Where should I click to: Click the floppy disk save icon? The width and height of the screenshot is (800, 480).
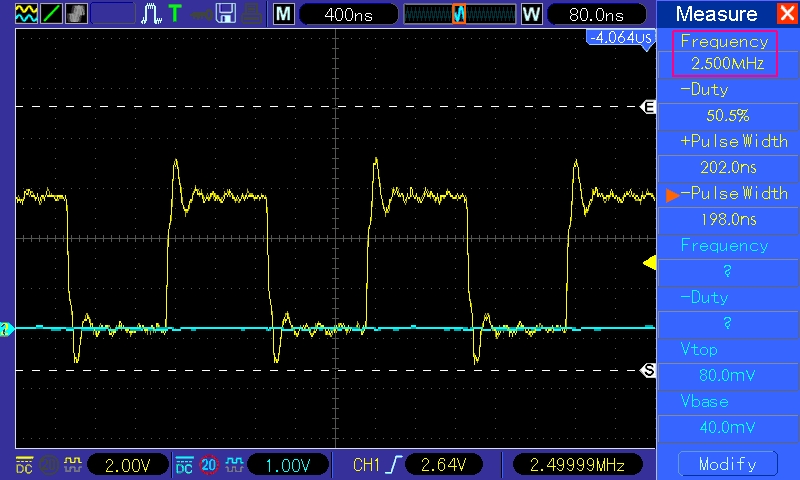226,14
